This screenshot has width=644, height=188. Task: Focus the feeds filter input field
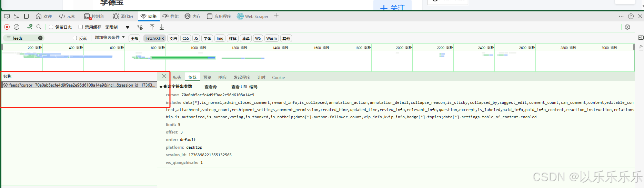coord(24,38)
